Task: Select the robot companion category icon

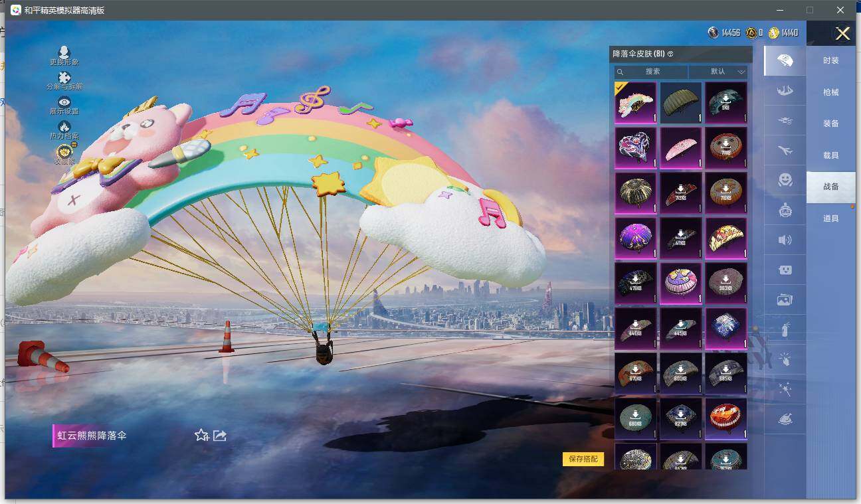Action: 785,210
